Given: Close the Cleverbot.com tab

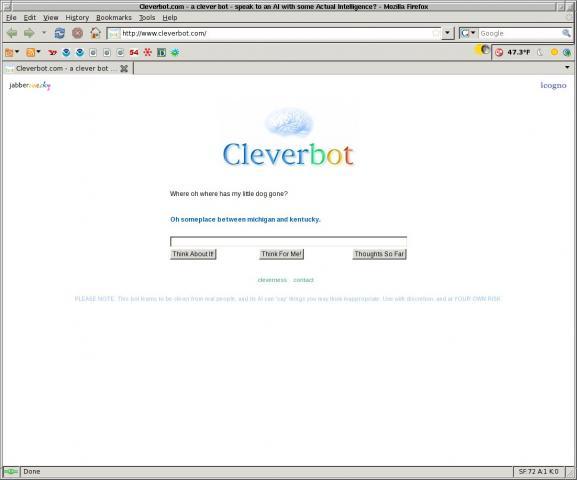Looking at the screenshot, I should (x=124, y=68).
